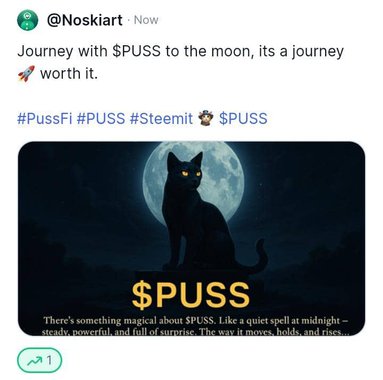Click the yellow $PUSS title in the image

point(191,295)
